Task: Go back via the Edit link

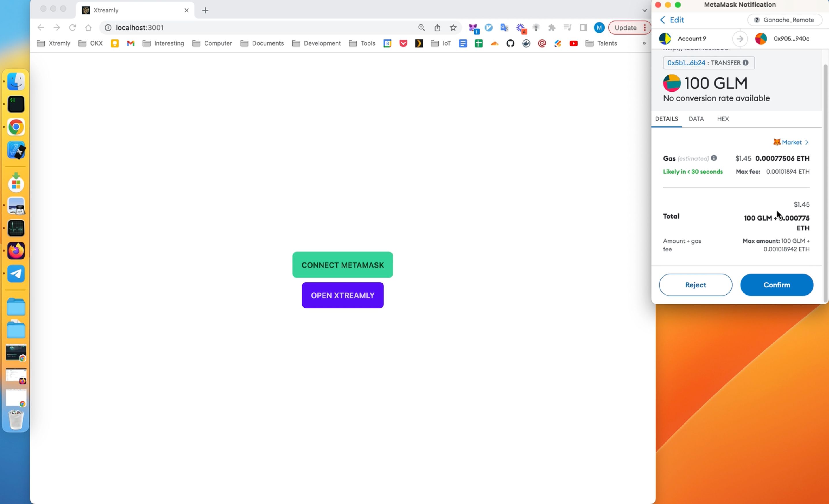Action: pyautogui.click(x=672, y=20)
